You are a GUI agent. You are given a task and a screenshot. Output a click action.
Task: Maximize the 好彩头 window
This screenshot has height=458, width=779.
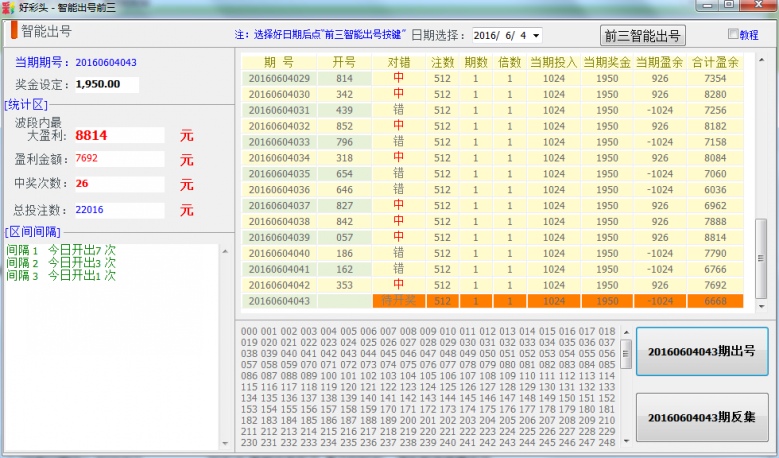click(729, 6)
